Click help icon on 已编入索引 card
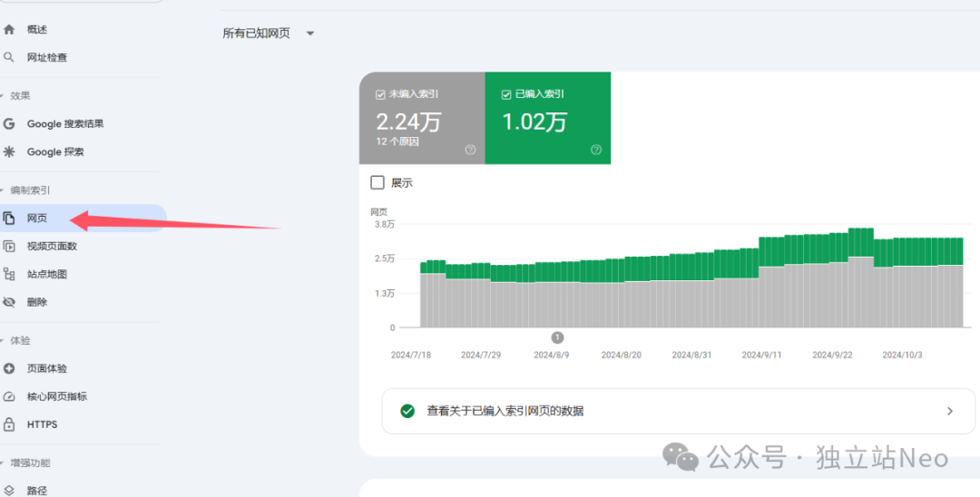The height and width of the screenshot is (497, 980). point(596,150)
